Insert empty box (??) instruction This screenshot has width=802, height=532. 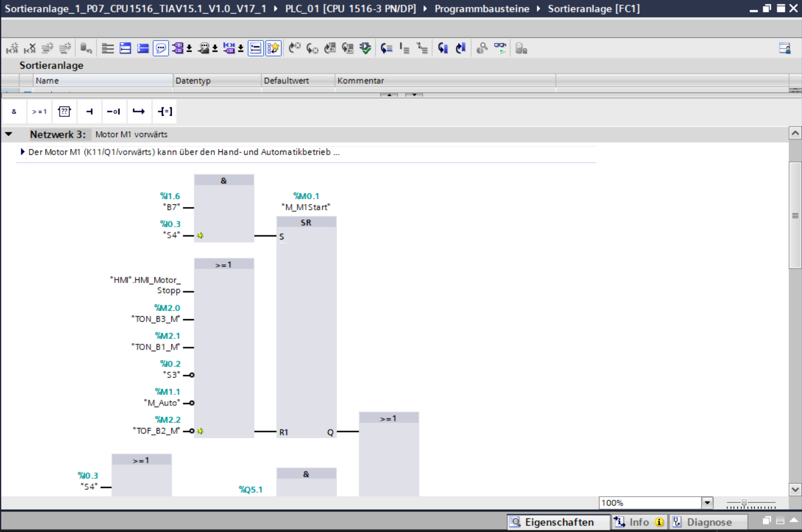(64, 111)
